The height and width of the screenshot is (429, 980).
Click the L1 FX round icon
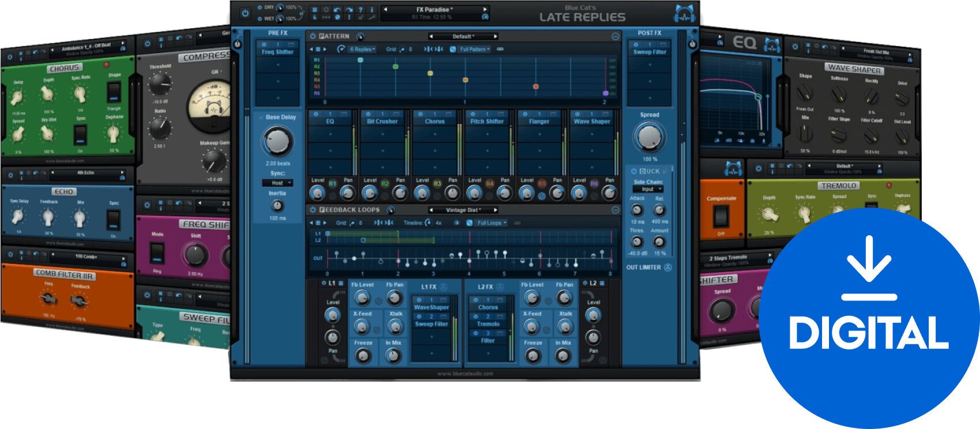[x=444, y=287]
